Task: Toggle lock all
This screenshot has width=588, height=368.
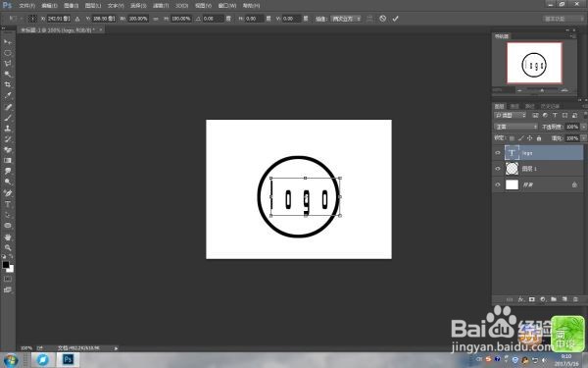Action: [539, 138]
